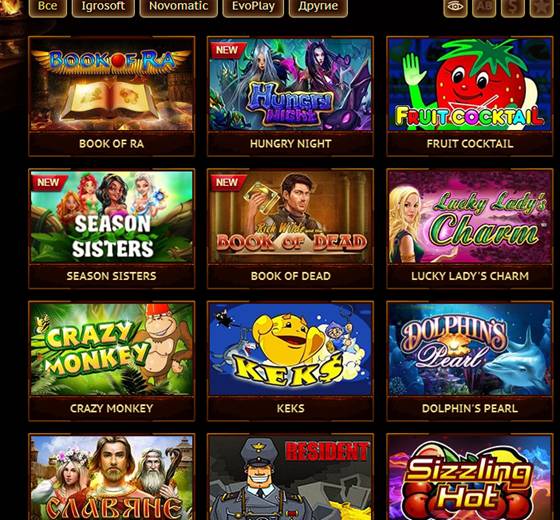Play Lucky Lady's Charm slot
The width and height of the screenshot is (560, 520).
(x=470, y=217)
